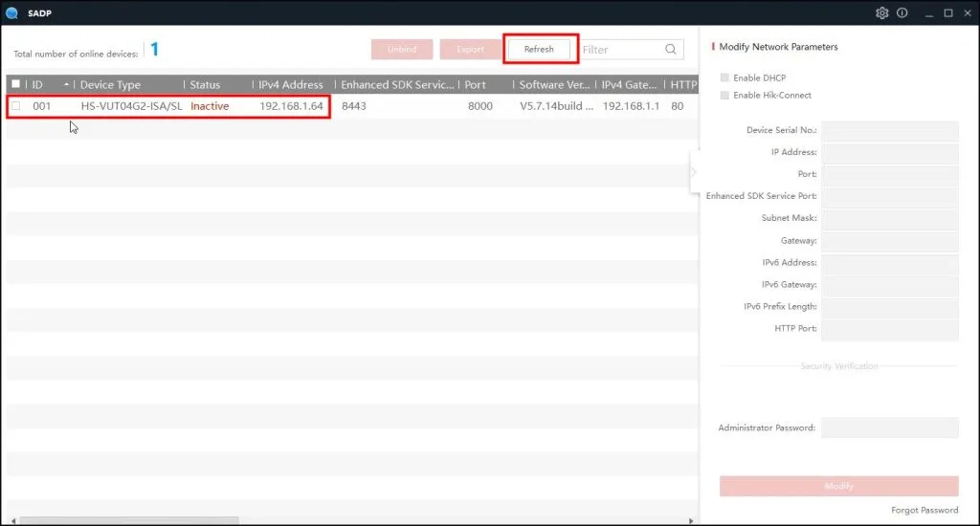Click the scrollbar left arrow
Image resolution: width=980 pixels, height=526 pixels.
click(x=13, y=520)
